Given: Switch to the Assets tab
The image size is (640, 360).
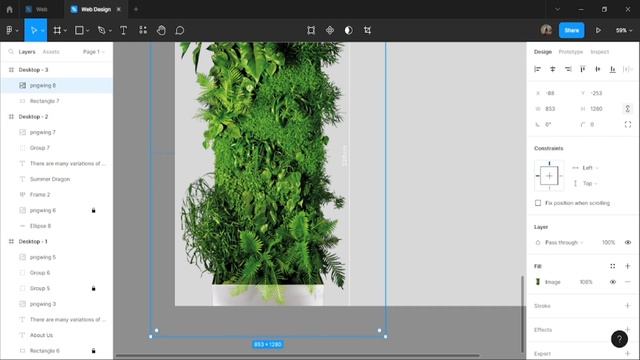Looking at the screenshot, I should pyautogui.click(x=51, y=52).
